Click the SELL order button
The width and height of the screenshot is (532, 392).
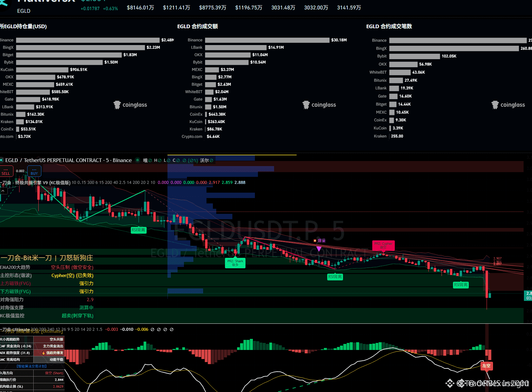click(x=6, y=171)
